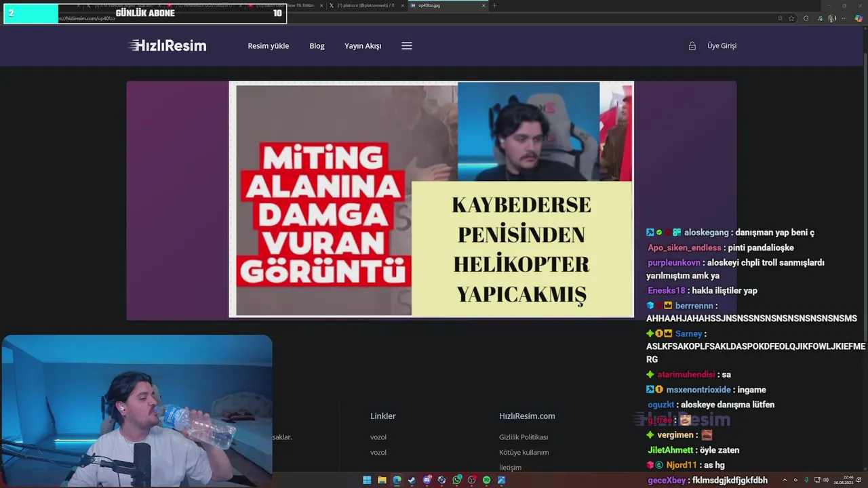
Task: Open the browser profile avatar
Action: (x=832, y=18)
